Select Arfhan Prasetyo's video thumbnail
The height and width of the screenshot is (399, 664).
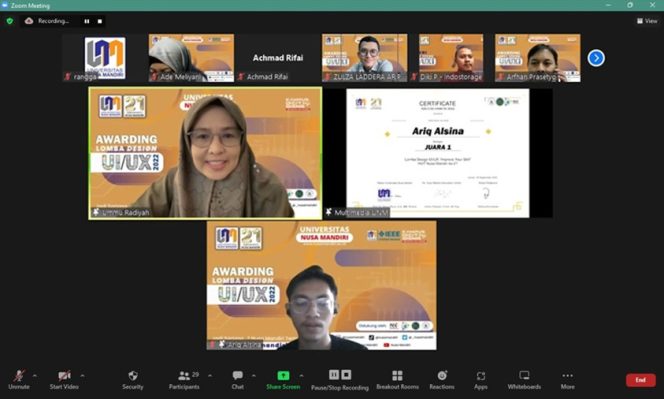point(538,58)
